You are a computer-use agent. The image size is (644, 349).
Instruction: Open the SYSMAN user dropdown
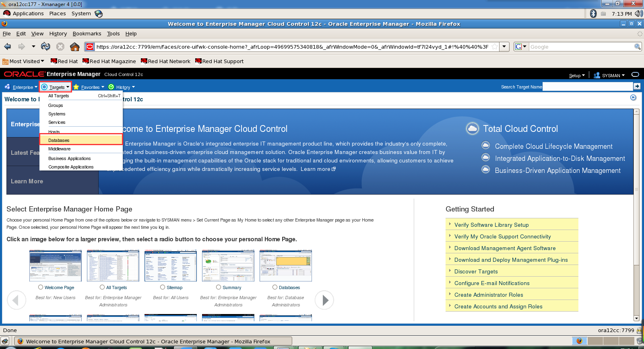click(609, 76)
